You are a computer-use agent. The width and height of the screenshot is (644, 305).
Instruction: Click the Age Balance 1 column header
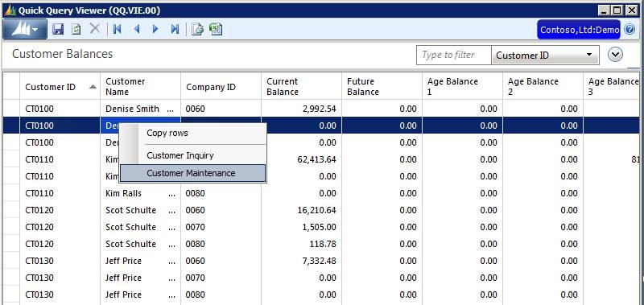coord(462,87)
